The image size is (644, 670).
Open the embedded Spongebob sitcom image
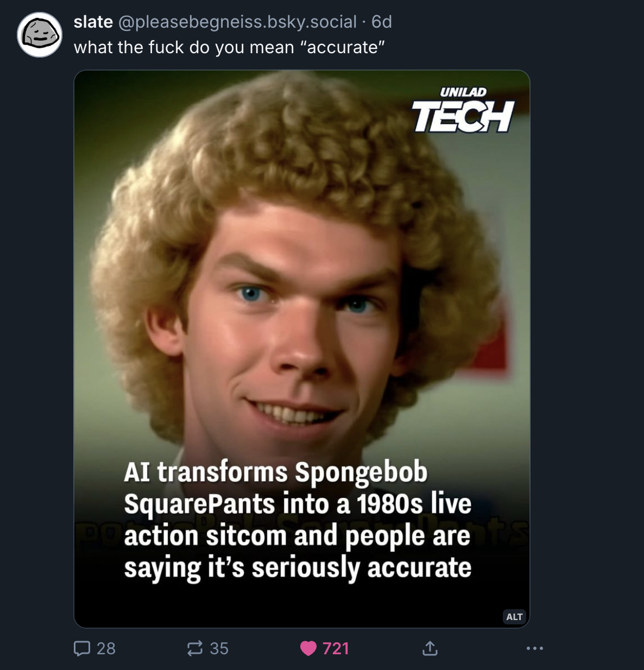[302, 349]
